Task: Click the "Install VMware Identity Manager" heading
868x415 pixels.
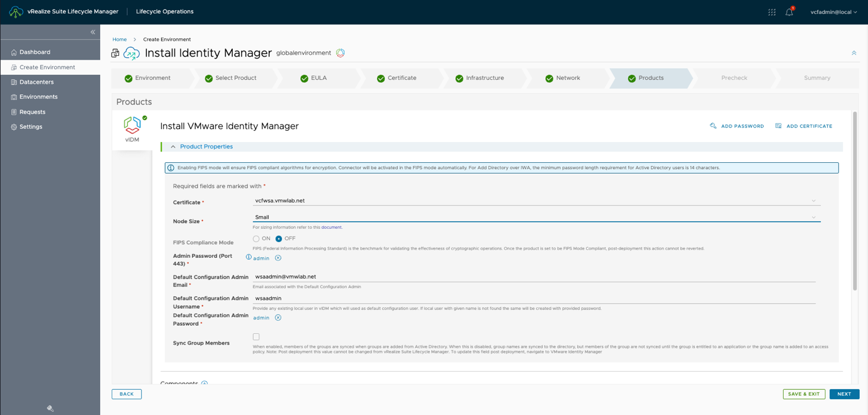Action: (229, 126)
